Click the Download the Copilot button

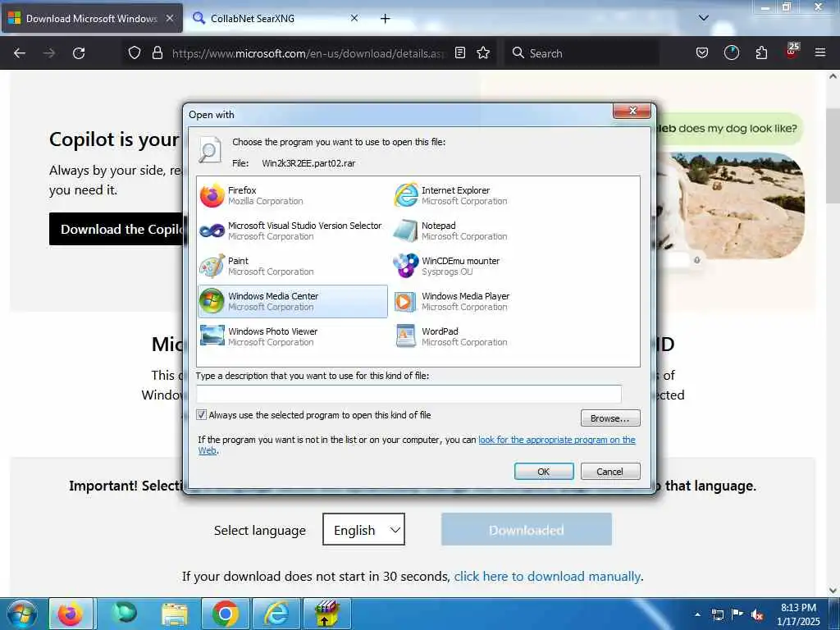pos(116,230)
